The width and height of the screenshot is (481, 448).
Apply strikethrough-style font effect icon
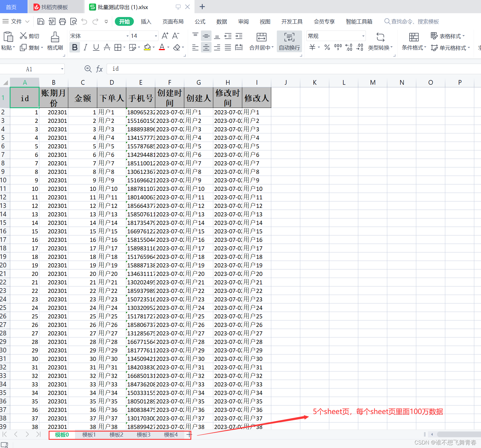tap(107, 47)
